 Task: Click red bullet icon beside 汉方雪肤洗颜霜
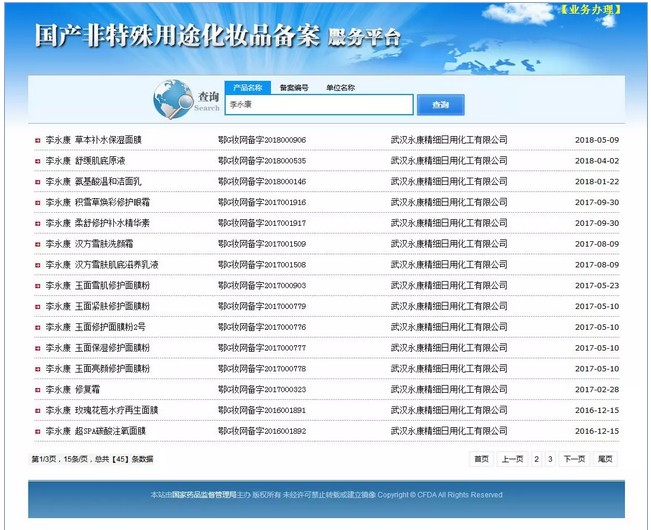(37, 244)
